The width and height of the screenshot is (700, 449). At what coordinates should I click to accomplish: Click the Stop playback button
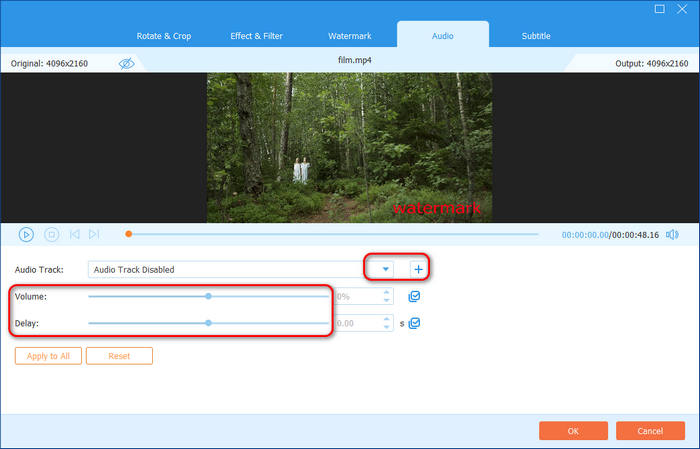51,234
